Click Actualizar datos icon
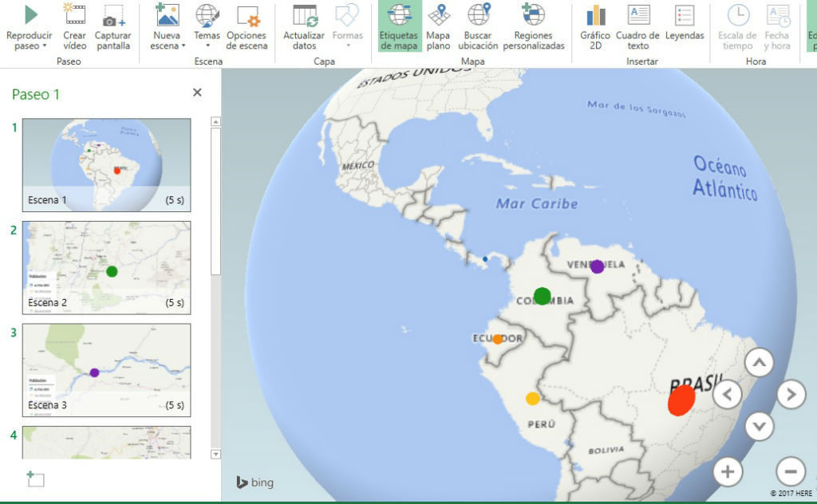Image resolution: width=817 pixels, height=504 pixels. (304, 15)
